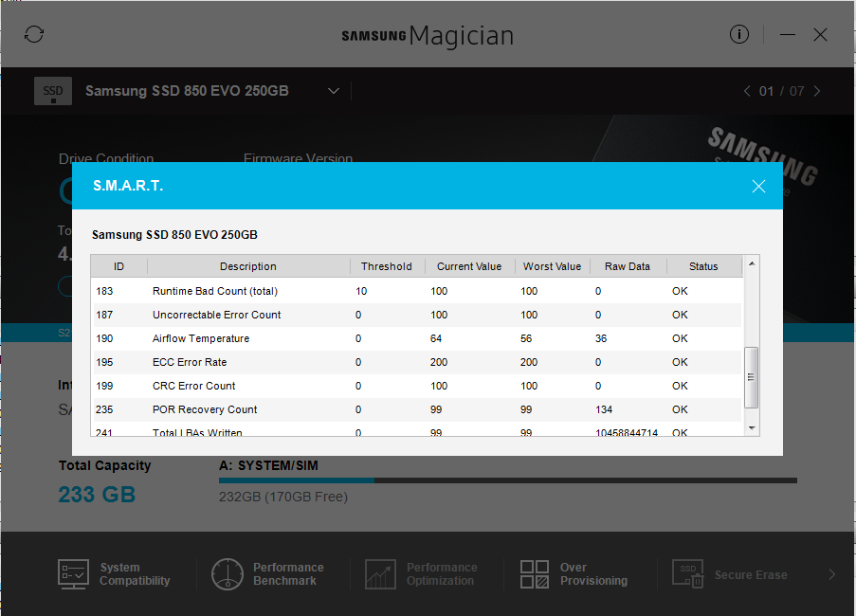
Task: Open the information icon
Action: click(x=739, y=34)
